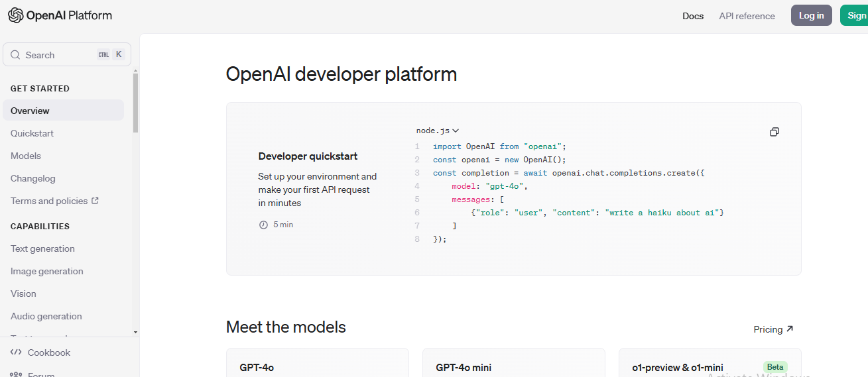Image resolution: width=868 pixels, height=377 pixels.
Task: Click the CTRL K shortcut badge
Action: (x=111, y=54)
